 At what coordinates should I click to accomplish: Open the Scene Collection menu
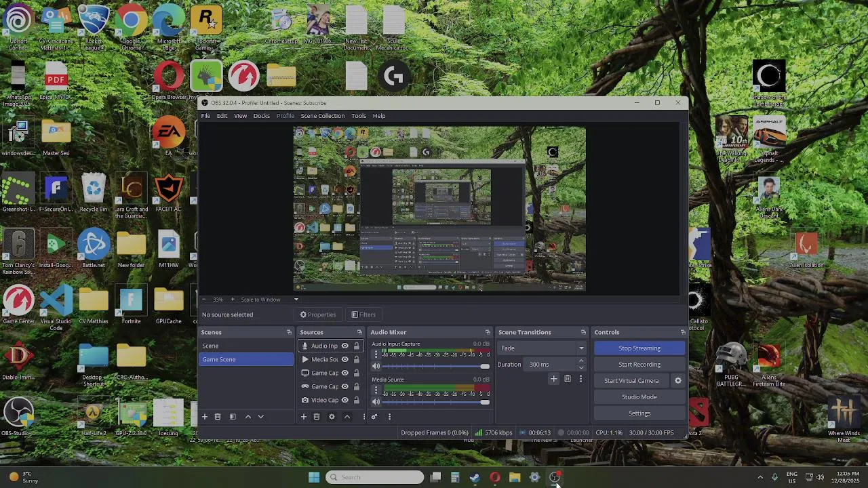tap(323, 116)
